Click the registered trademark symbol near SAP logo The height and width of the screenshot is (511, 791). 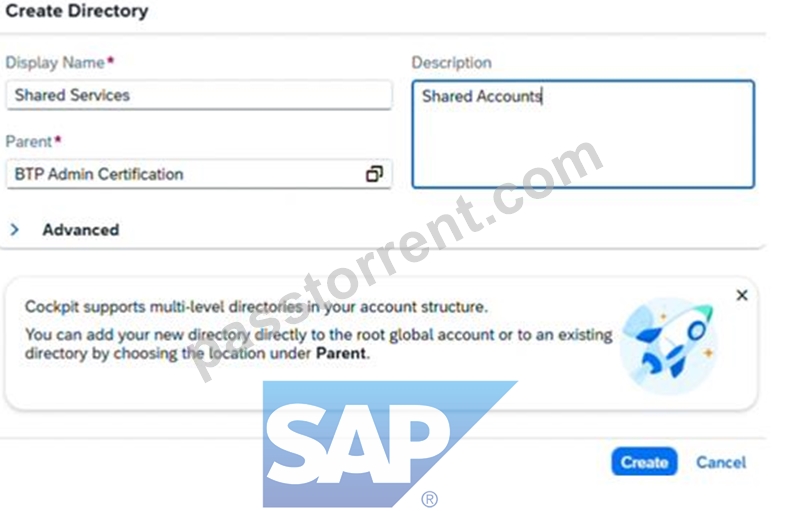click(430, 499)
